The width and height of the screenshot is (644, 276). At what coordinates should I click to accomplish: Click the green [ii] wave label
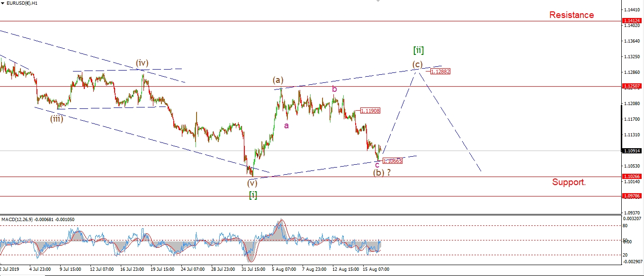pyautogui.click(x=418, y=50)
